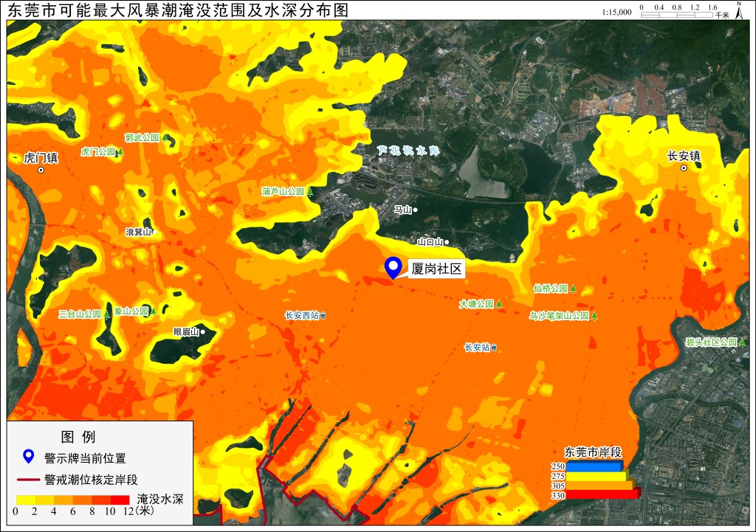Click the tree icon next to 大塘公园
This screenshot has width=756, height=532.
pos(499,304)
